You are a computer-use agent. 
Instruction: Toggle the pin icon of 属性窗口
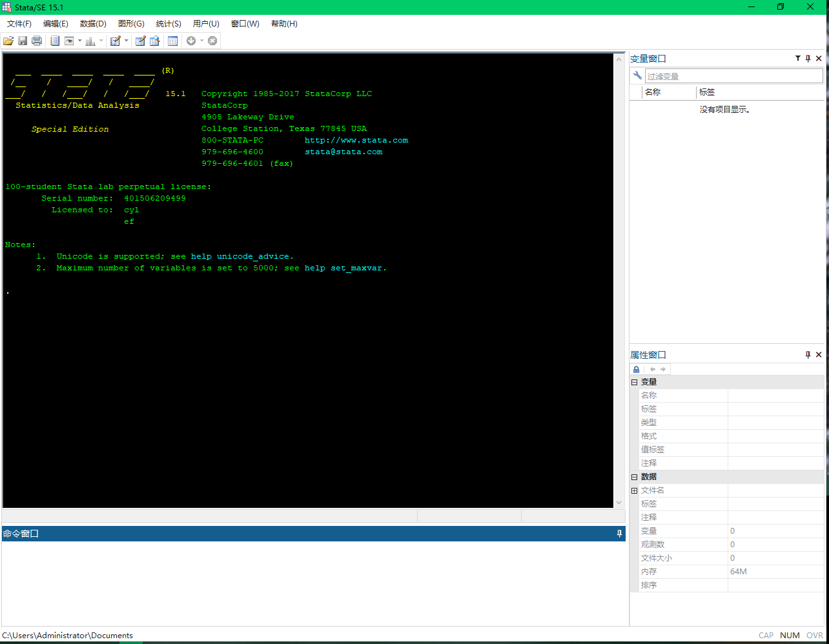tap(808, 355)
